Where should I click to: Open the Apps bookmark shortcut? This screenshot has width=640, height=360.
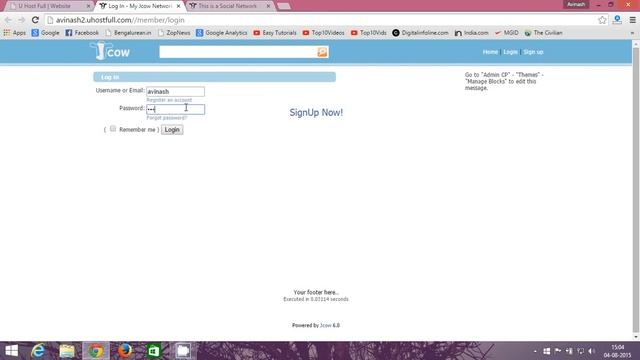click(15, 33)
